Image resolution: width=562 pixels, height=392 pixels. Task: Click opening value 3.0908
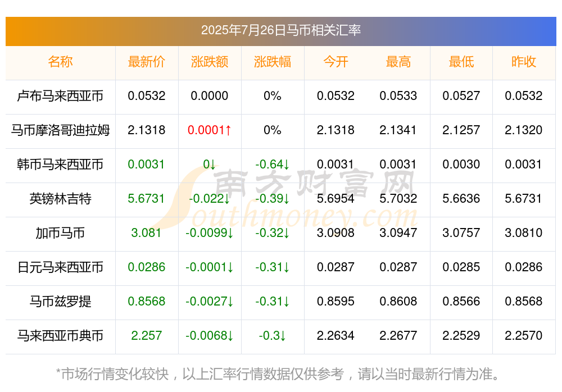pos(336,233)
